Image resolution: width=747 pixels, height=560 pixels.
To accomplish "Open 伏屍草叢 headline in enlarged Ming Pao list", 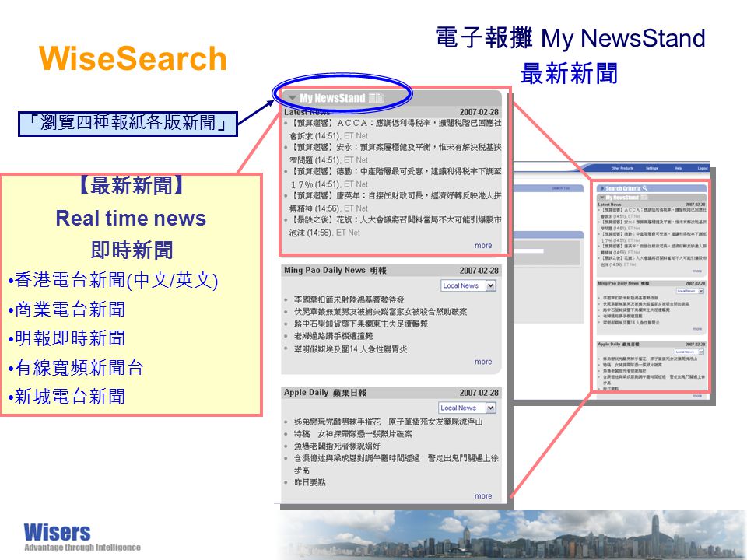I will click(381, 312).
